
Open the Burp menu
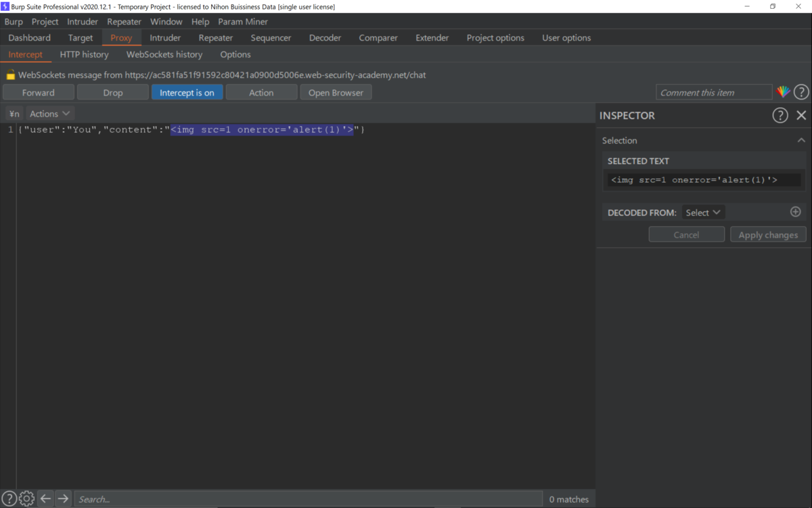pos(14,22)
